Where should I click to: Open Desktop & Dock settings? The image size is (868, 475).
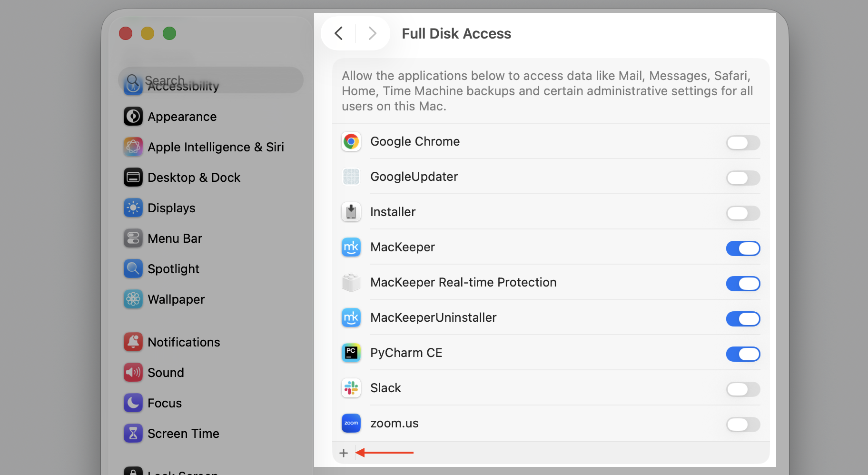pyautogui.click(x=212, y=178)
